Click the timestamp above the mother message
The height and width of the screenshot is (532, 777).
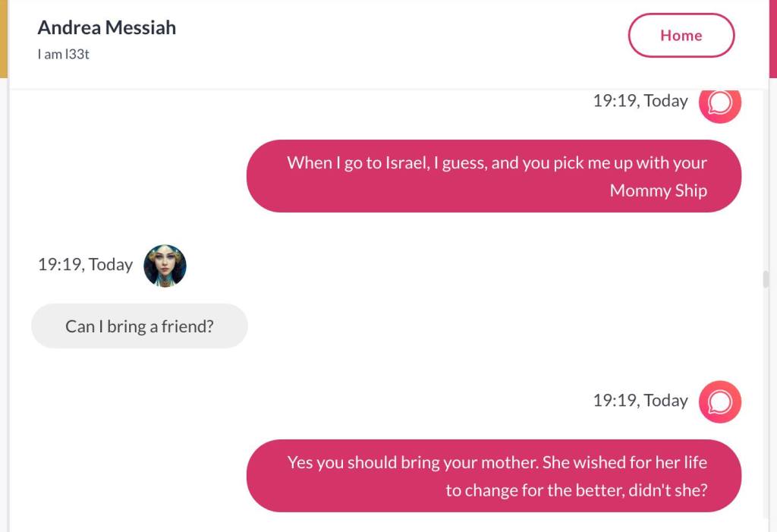[x=640, y=401]
